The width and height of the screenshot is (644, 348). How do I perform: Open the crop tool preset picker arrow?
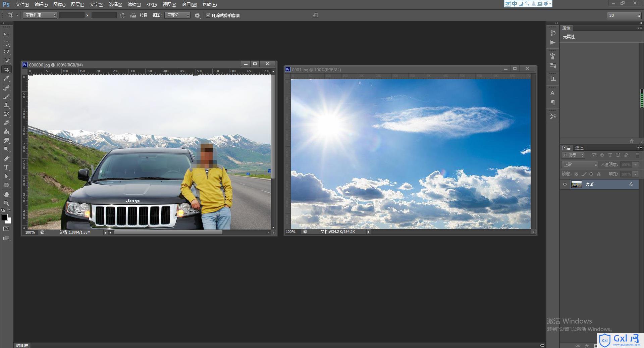[x=17, y=15]
